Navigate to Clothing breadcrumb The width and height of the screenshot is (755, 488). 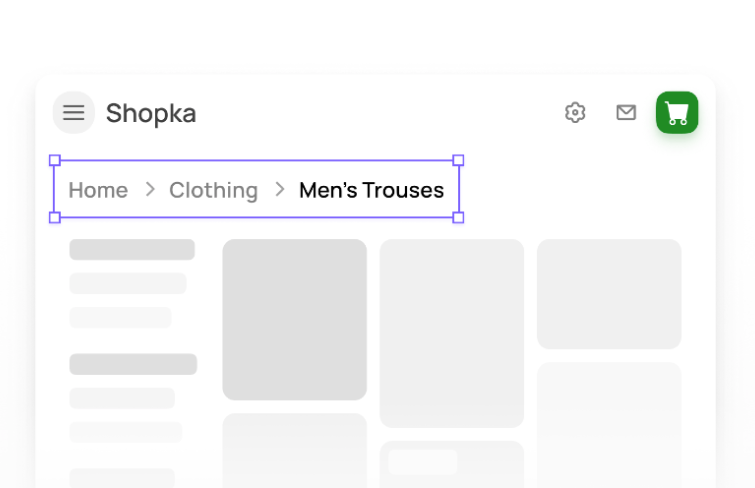213,190
